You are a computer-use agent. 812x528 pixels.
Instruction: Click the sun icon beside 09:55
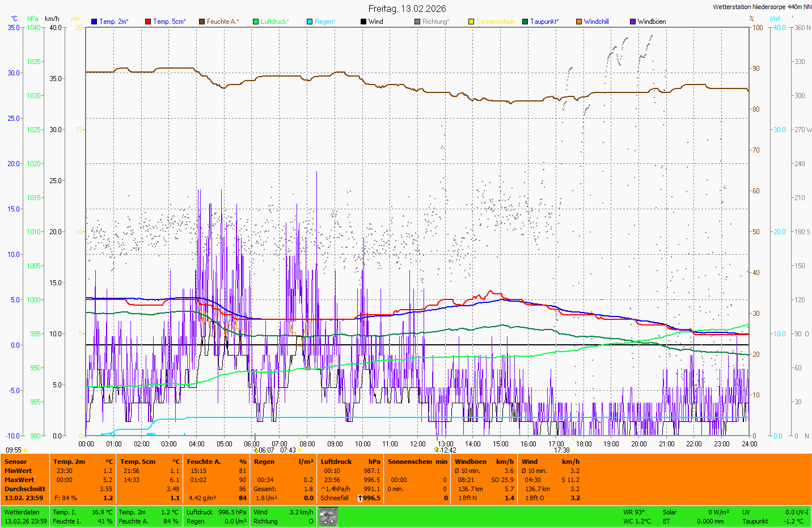(26, 450)
